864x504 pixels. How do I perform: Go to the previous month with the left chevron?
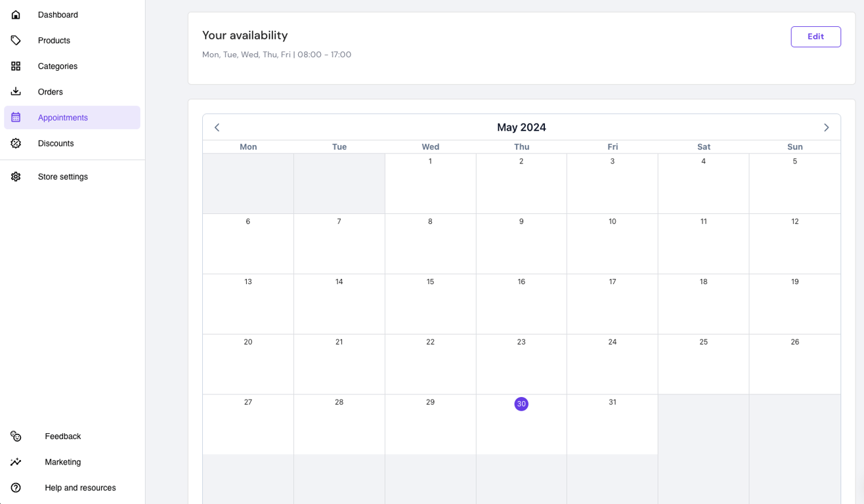217,127
